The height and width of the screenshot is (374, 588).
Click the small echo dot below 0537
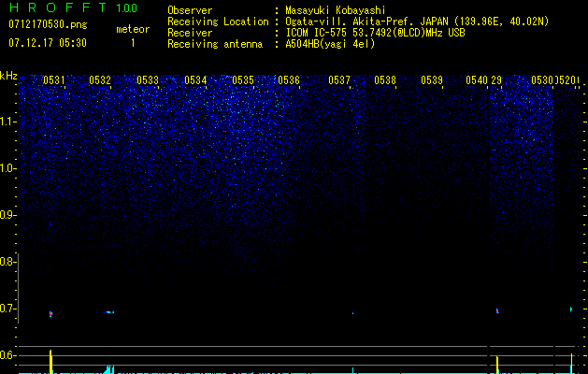352,313
